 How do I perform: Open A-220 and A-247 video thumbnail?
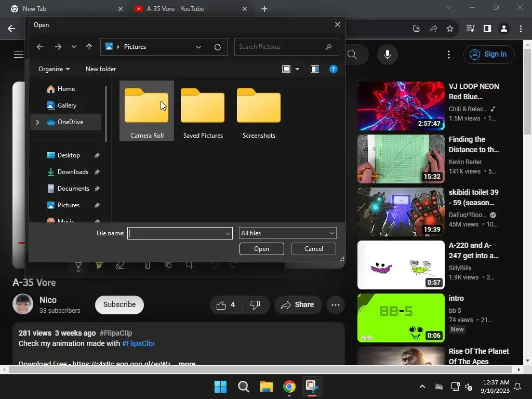[401, 265]
